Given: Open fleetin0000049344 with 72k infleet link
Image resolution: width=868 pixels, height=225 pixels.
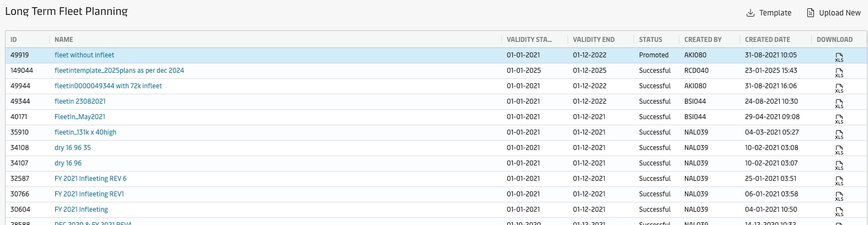Looking at the screenshot, I should point(108,86).
